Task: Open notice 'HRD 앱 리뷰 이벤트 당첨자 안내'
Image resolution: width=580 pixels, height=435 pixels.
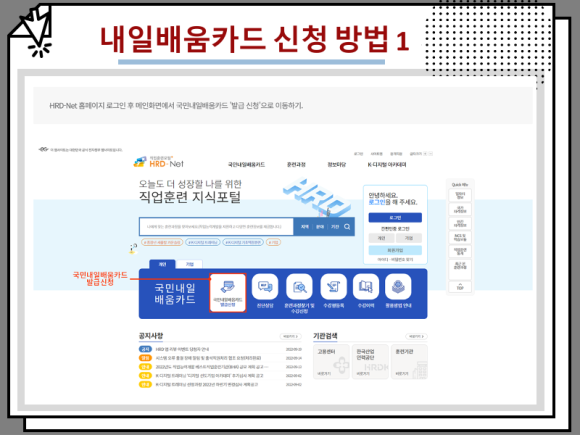Action: (182, 349)
